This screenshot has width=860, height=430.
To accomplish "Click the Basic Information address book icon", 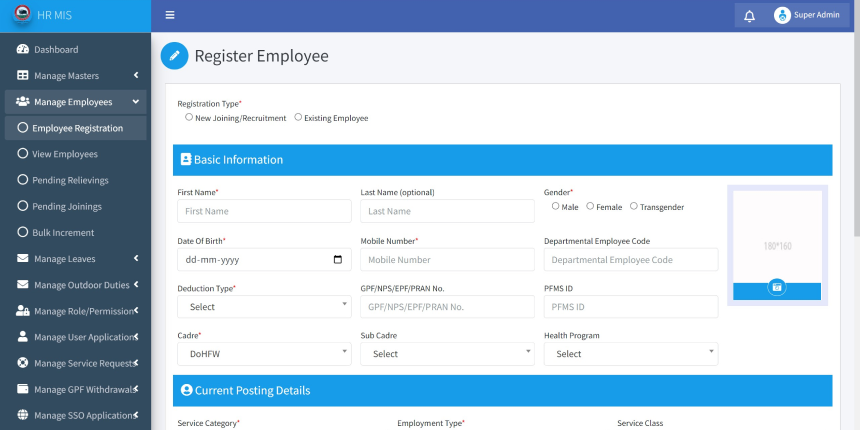I will point(186,160).
